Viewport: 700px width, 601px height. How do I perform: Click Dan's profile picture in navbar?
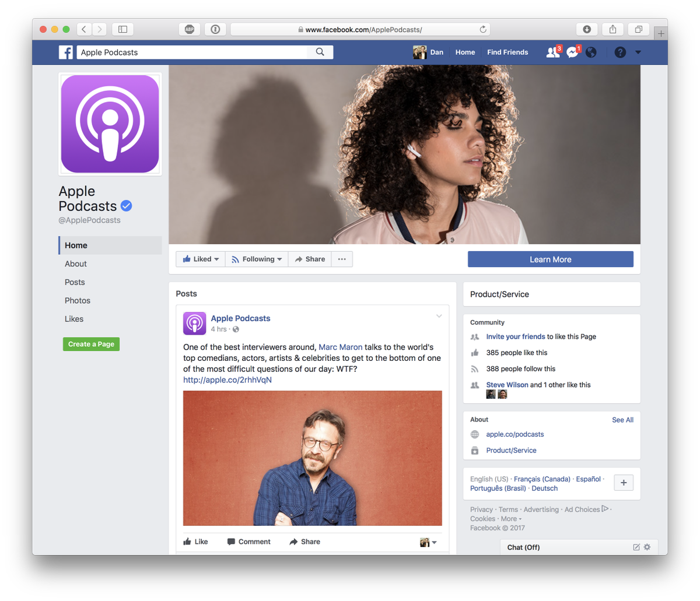419,52
